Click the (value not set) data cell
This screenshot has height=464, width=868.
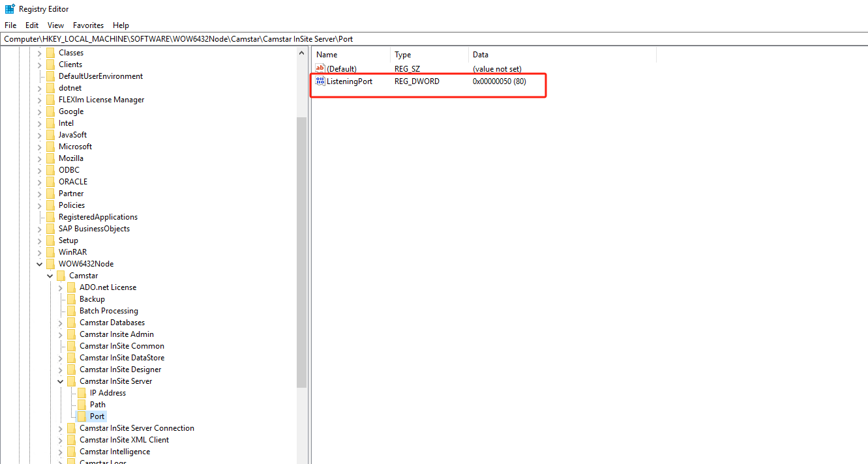point(497,68)
